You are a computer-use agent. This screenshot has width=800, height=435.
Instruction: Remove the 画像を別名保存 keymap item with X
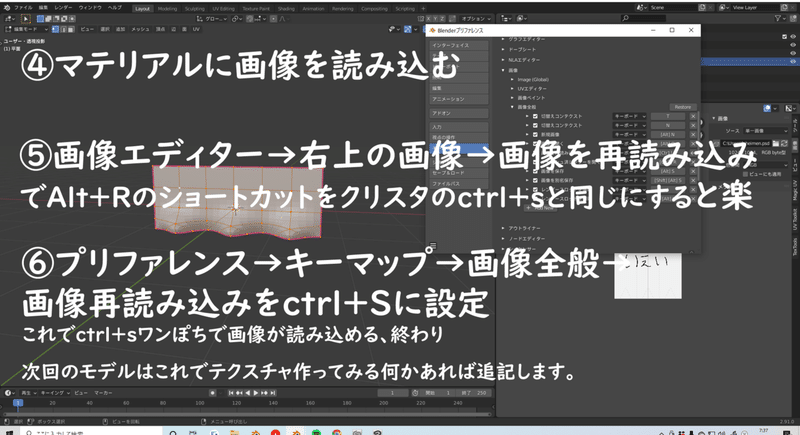click(x=693, y=181)
